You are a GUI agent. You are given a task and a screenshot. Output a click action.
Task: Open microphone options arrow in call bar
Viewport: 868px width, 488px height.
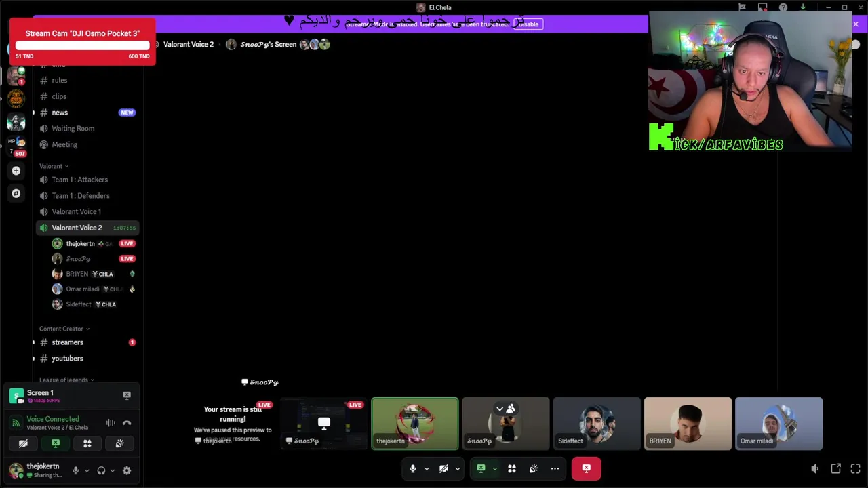point(427,468)
